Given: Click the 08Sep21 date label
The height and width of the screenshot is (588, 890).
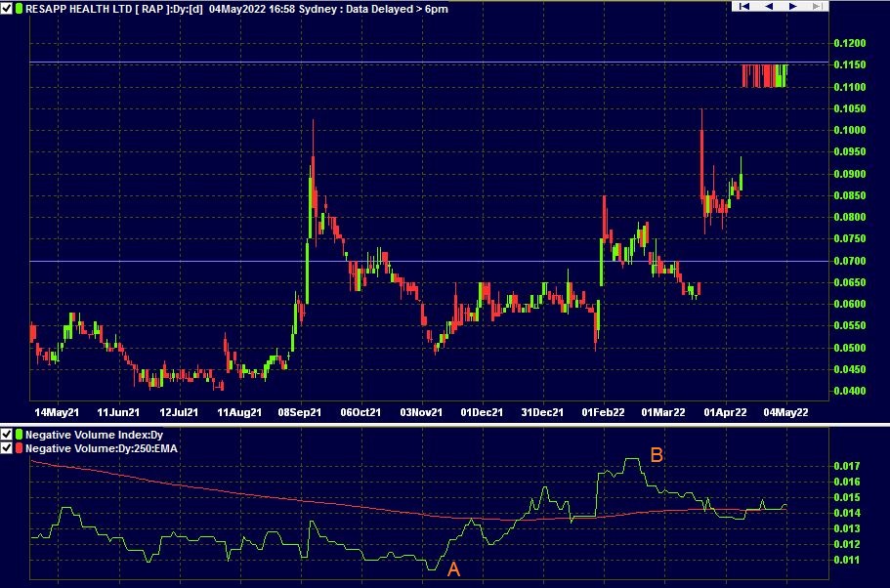Looking at the screenshot, I should coord(300,412).
